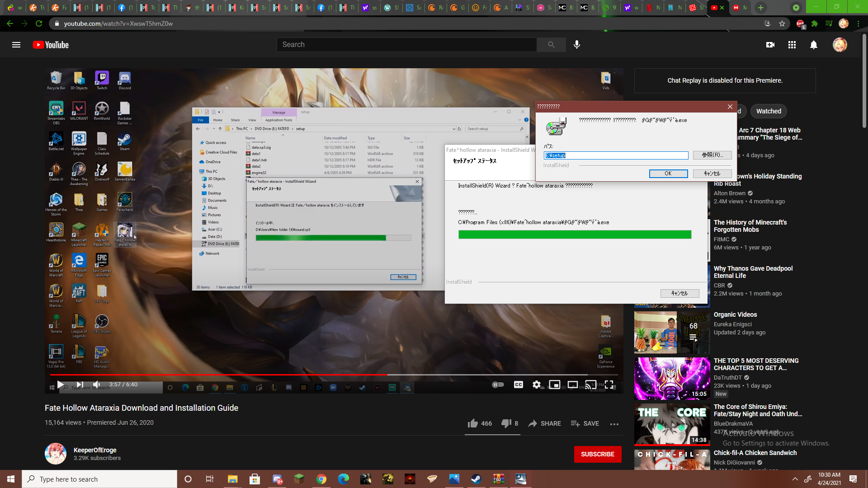Open the YouTube apps grid
The height and width of the screenshot is (488, 868).
[792, 45]
